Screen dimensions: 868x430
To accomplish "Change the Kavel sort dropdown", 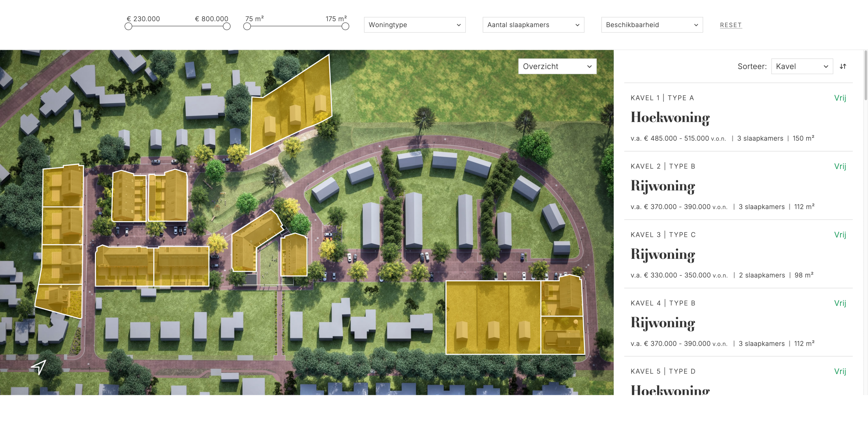I will point(802,66).
